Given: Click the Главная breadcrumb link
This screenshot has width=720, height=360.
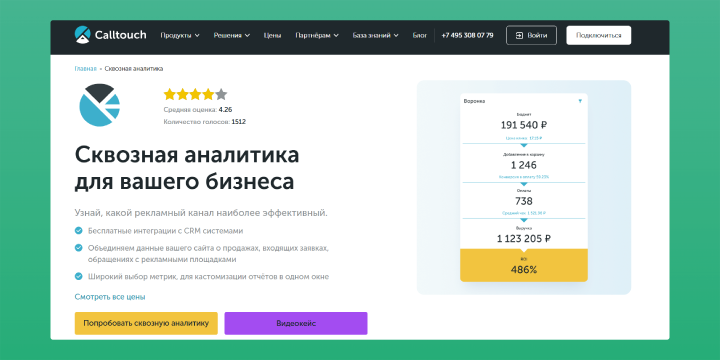Looking at the screenshot, I should pyautogui.click(x=85, y=69).
